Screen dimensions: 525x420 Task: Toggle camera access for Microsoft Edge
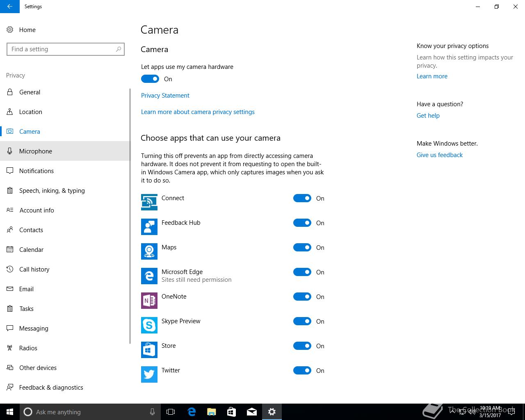coord(302,272)
